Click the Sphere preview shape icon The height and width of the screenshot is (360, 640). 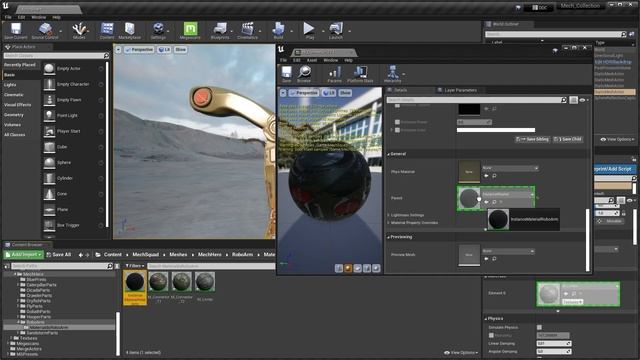(x=348, y=268)
